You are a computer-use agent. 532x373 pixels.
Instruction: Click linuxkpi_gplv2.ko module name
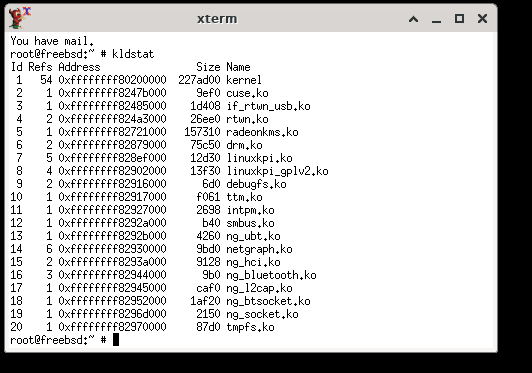(x=277, y=171)
